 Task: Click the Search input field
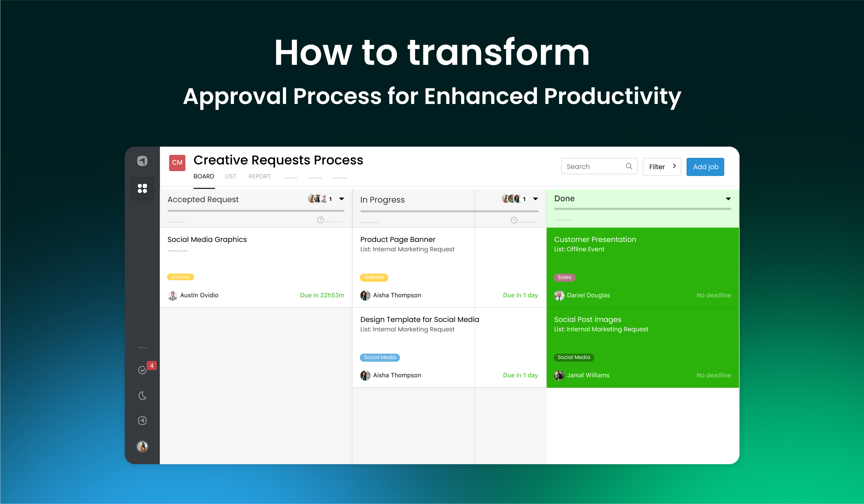(599, 166)
